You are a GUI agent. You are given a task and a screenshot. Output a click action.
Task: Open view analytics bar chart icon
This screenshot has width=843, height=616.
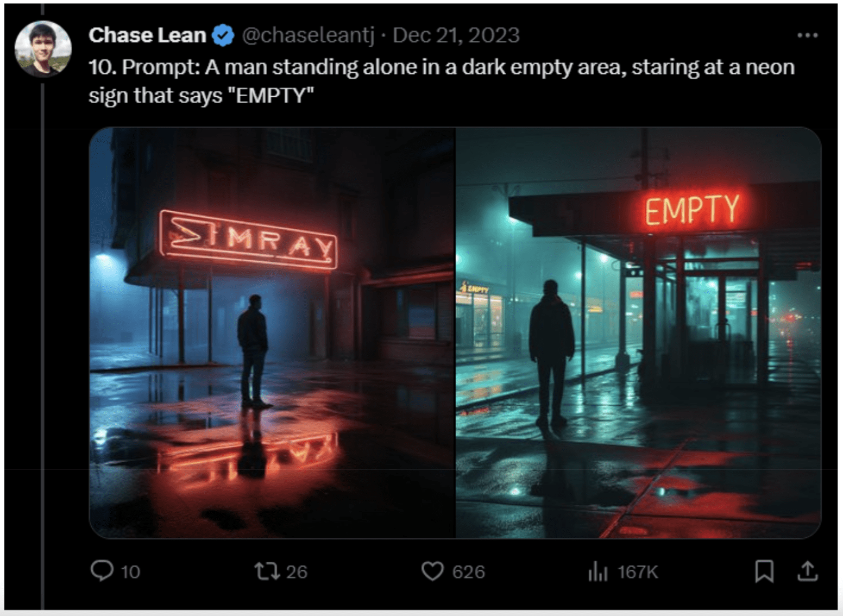click(597, 571)
